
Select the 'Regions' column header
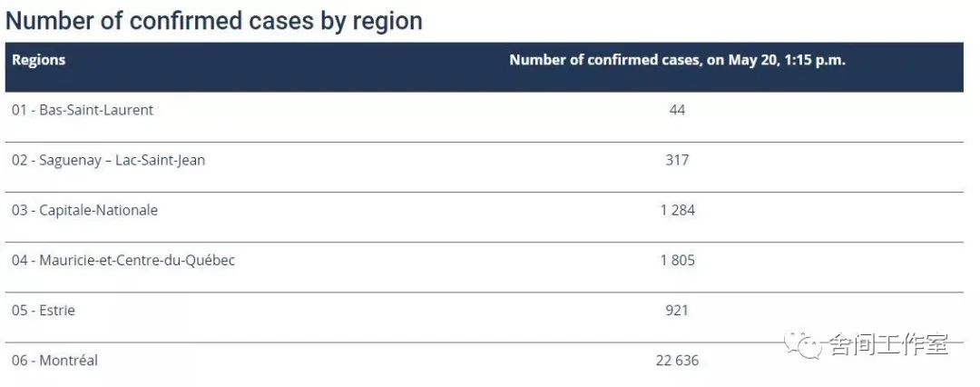click(39, 61)
